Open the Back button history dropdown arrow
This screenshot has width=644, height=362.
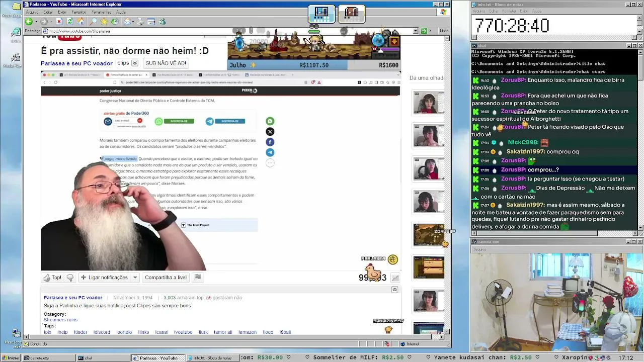(x=35, y=22)
